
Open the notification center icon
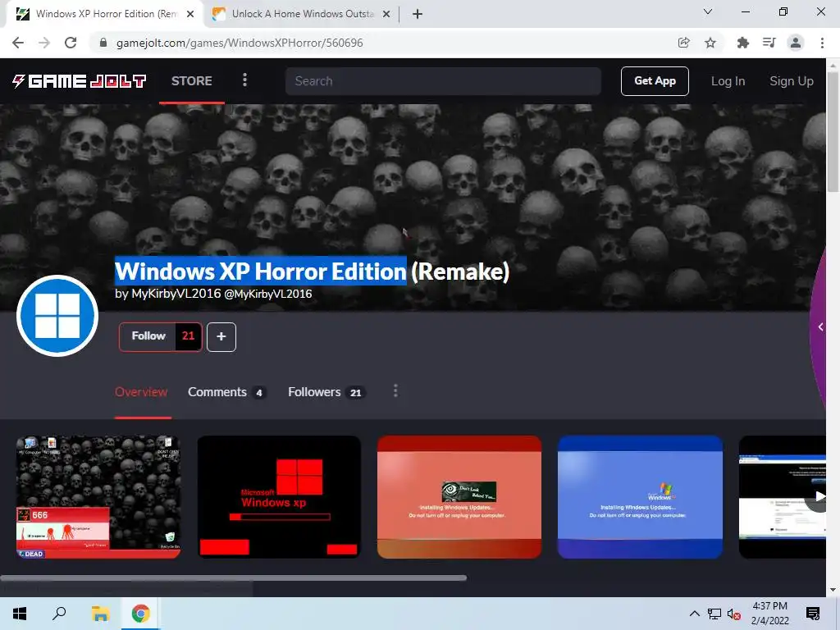813,614
